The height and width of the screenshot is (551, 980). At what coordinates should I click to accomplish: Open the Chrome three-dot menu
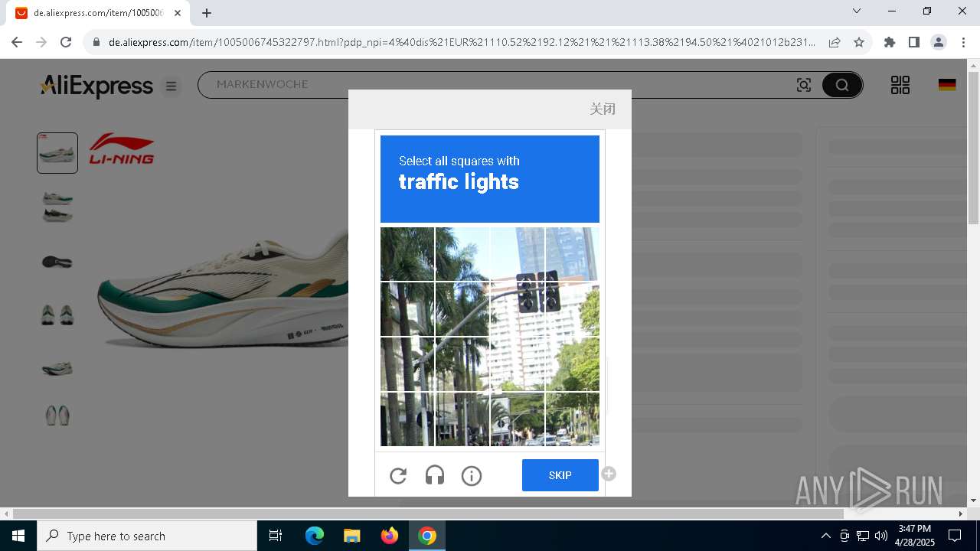click(963, 42)
